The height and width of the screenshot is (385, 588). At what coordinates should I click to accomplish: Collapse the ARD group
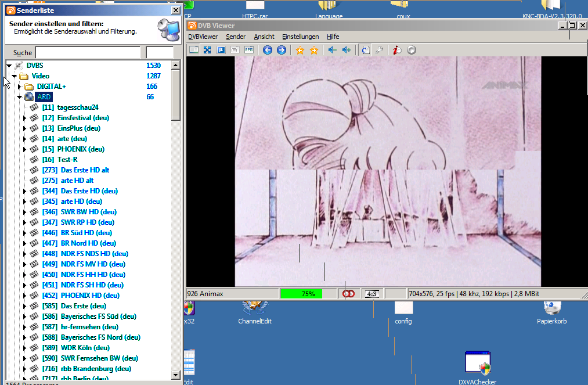(20, 97)
